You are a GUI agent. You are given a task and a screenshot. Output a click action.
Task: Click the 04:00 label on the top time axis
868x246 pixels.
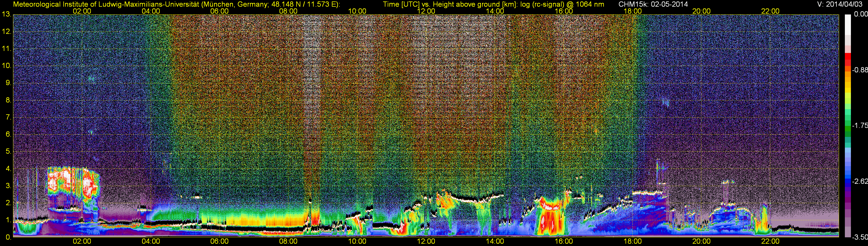click(151, 11)
